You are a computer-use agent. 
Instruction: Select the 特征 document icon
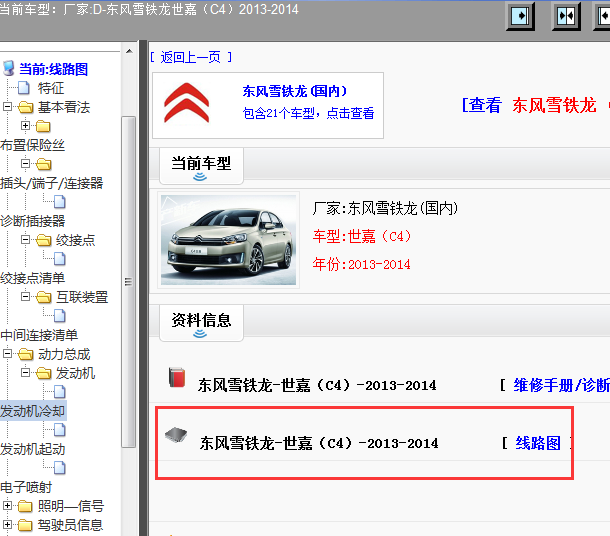(x=24, y=88)
